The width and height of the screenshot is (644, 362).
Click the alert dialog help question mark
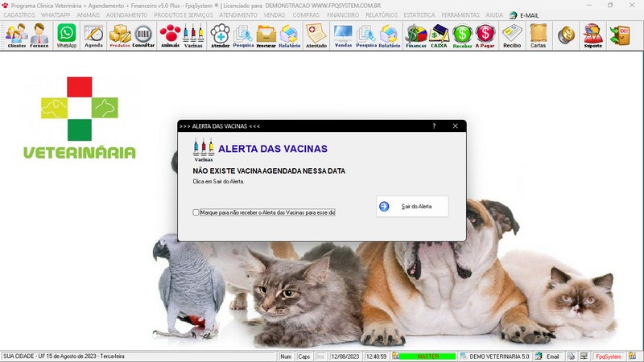[x=434, y=126]
